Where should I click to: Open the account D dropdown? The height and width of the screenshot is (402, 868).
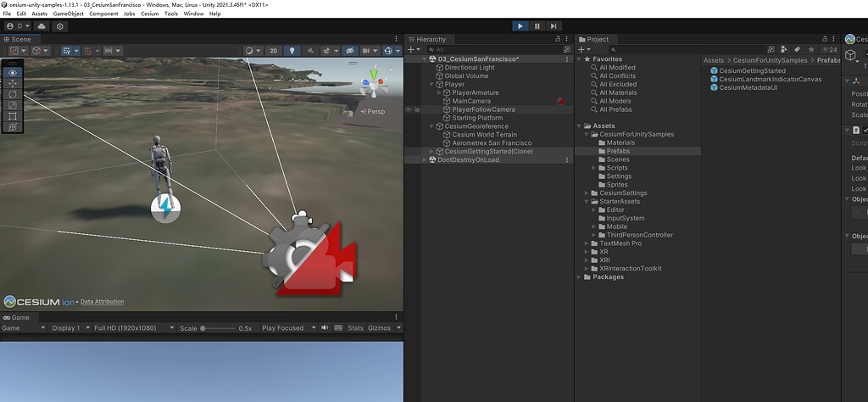click(17, 26)
